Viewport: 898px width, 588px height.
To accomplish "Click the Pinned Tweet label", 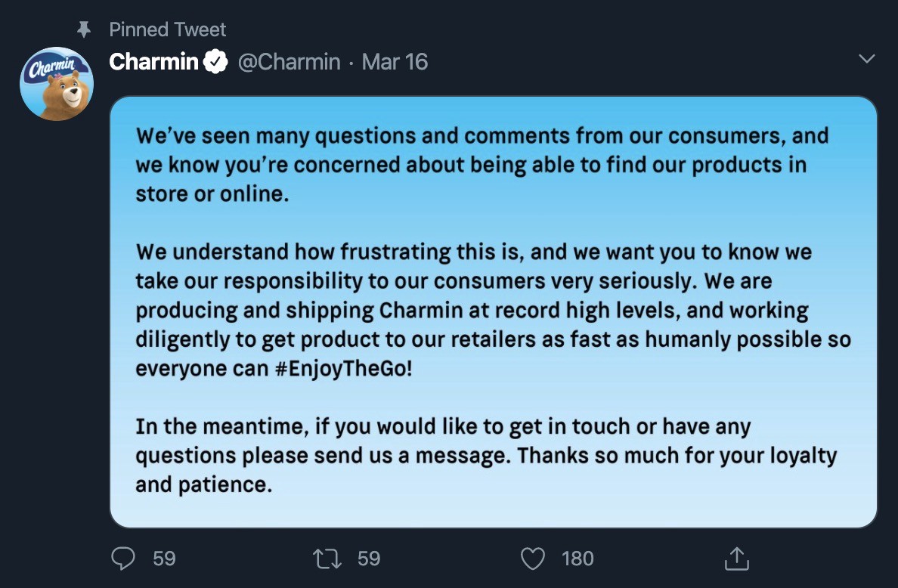I will [x=167, y=29].
